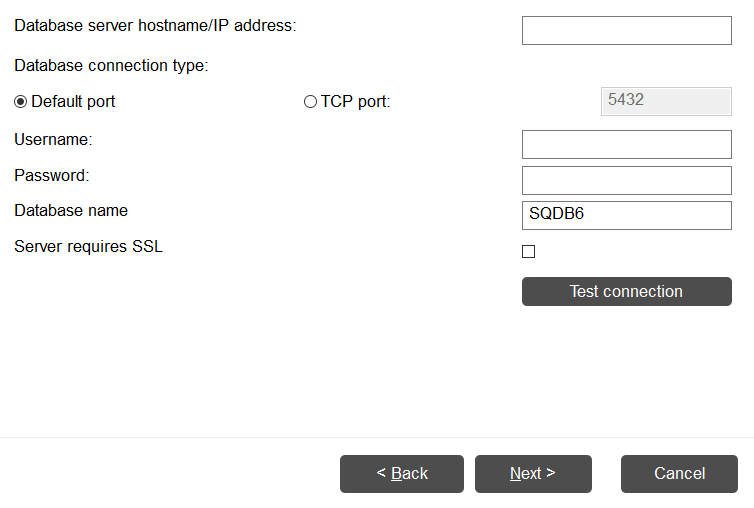
Task: Click the database server hostname/IP address field
Action: [x=626, y=30]
